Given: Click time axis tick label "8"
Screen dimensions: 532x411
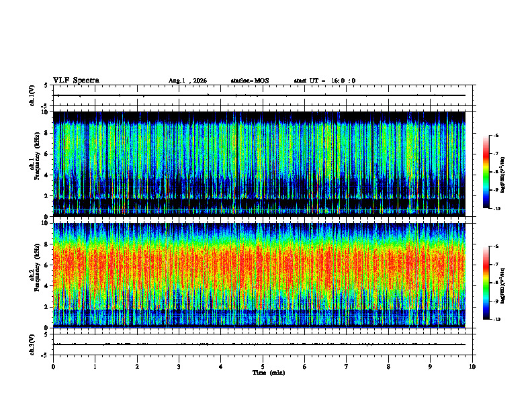Looking at the screenshot, I should coord(388,367).
